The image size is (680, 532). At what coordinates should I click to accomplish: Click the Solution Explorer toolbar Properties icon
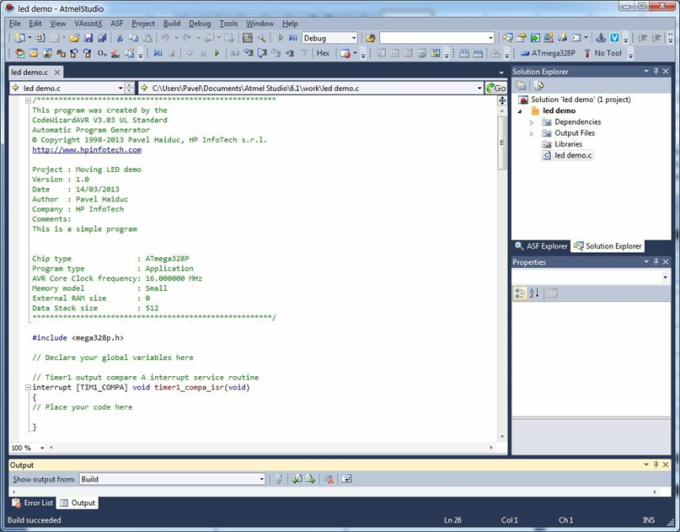[539, 86]
